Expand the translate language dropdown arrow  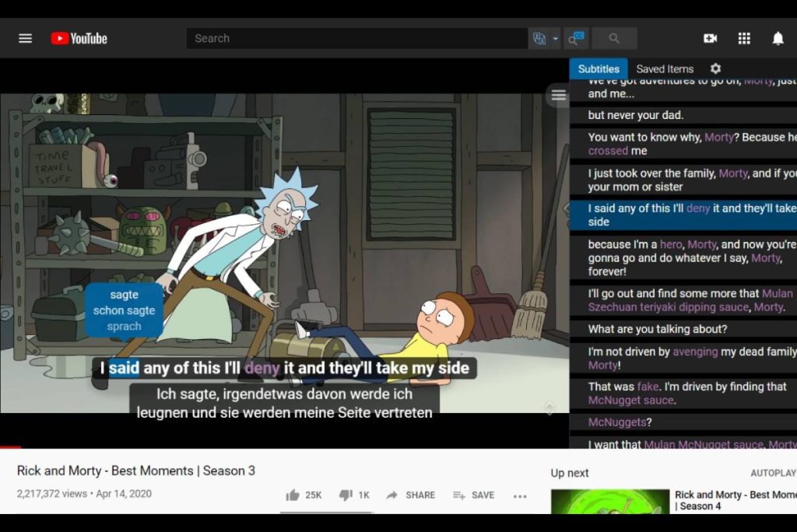coord(556,38)
